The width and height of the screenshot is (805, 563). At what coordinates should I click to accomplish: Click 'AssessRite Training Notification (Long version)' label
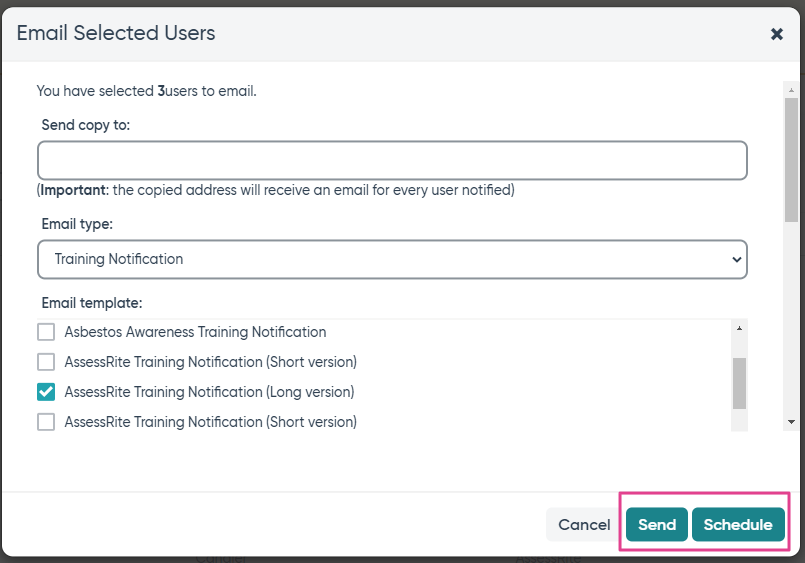coord(209,392)
